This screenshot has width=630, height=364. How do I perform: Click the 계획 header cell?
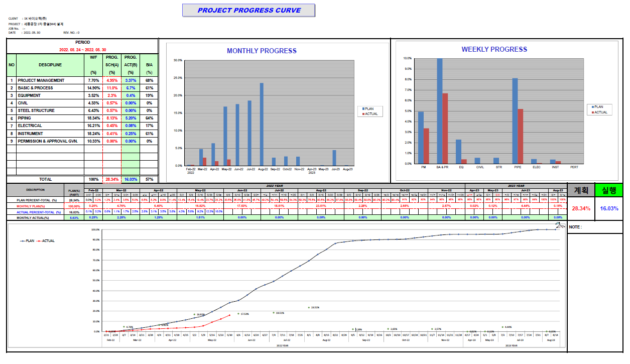pyautogui.click(x=580, y=190)
